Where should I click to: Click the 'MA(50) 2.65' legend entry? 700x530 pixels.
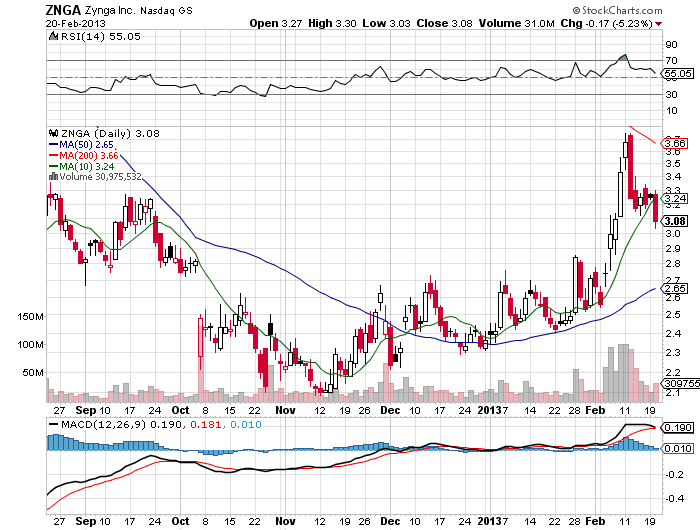87,145
